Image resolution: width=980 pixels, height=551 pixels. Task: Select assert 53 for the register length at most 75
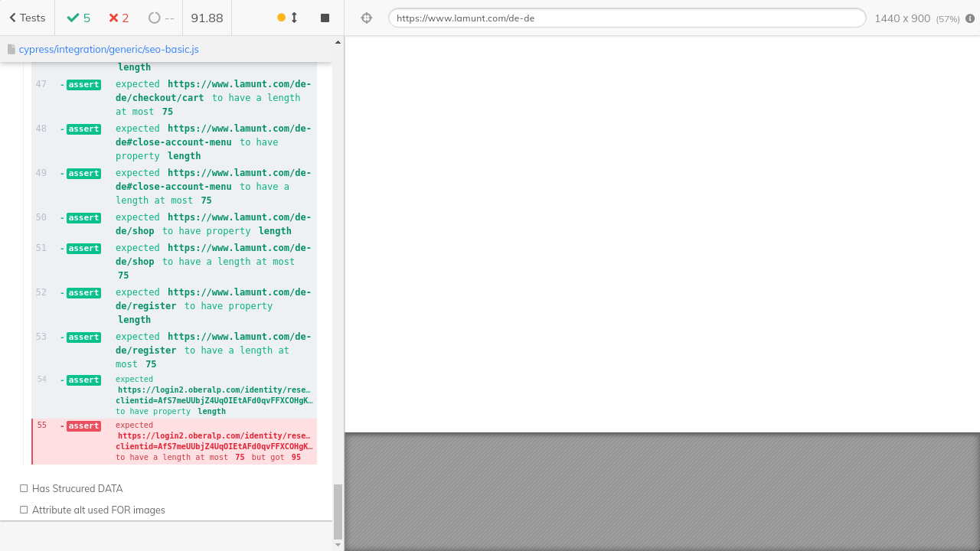click(175, 350)
